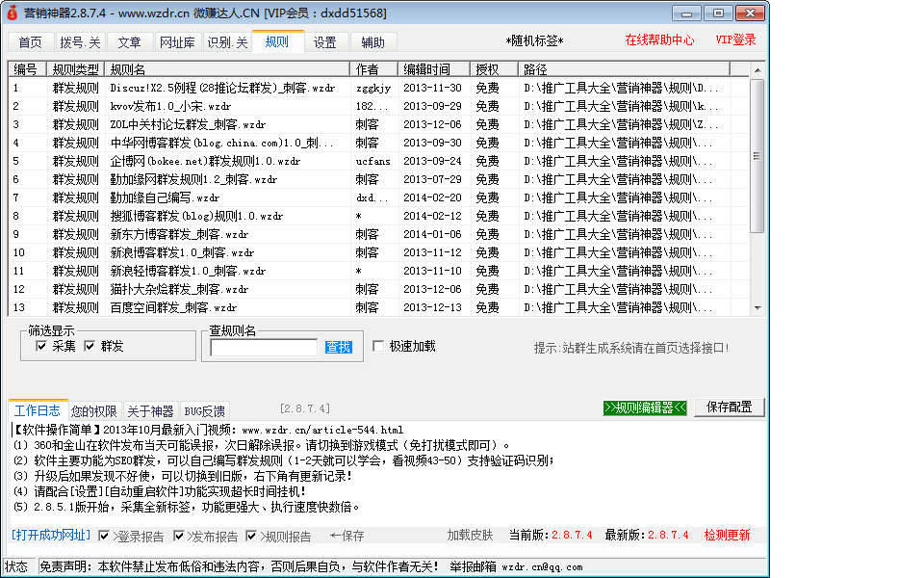Screen dimensions: 924x578
Task: Click the 辅助 assistant tool icon
Action: click(x=372, y=41)
